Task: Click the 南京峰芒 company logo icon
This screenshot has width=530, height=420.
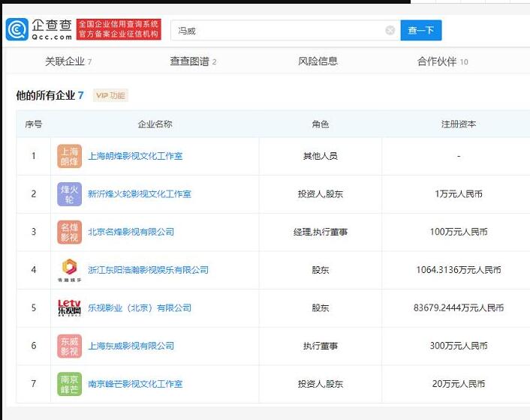Action: [x=69, y=384]
